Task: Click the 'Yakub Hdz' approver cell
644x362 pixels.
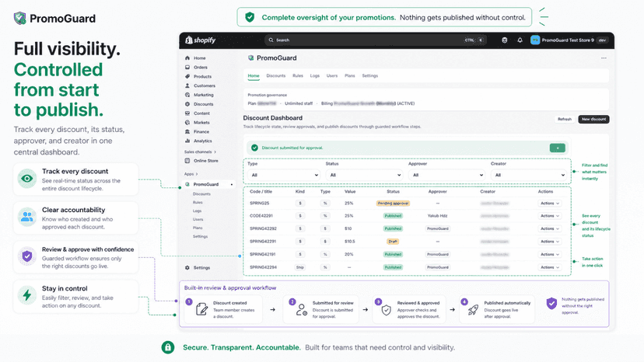Action: point(437,215)
